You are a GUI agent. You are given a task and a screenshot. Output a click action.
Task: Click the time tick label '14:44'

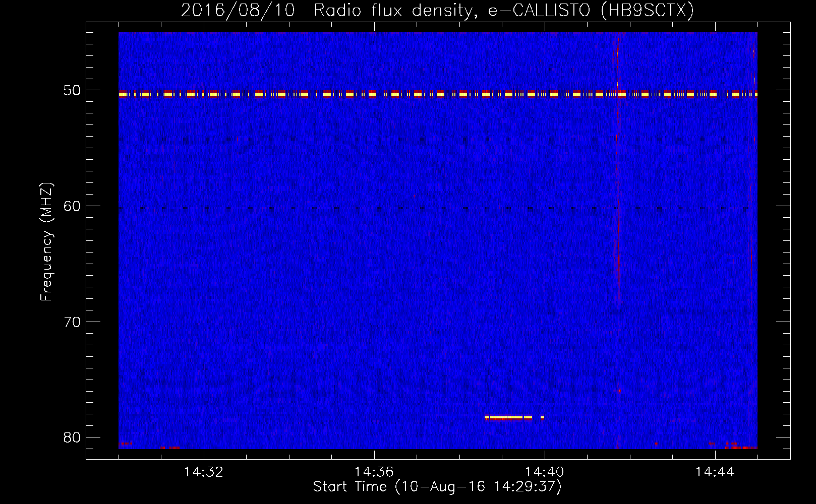715,472
